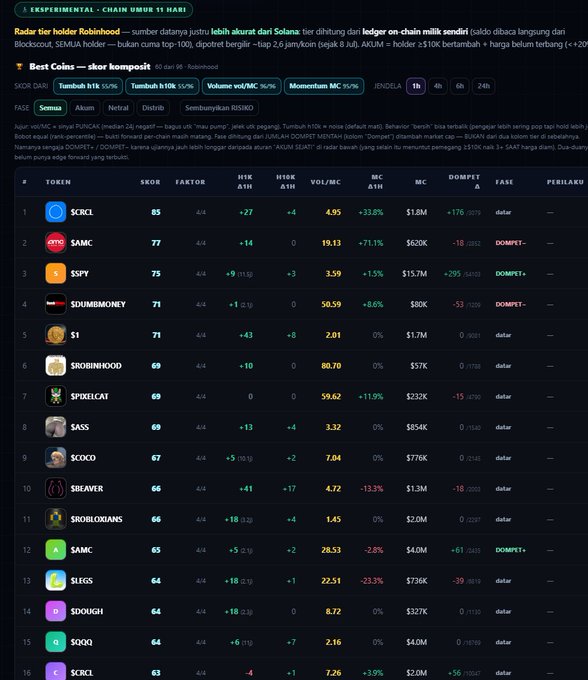
Task: Sort by the MC Δ1H column header
Action: tap(376, 182)
